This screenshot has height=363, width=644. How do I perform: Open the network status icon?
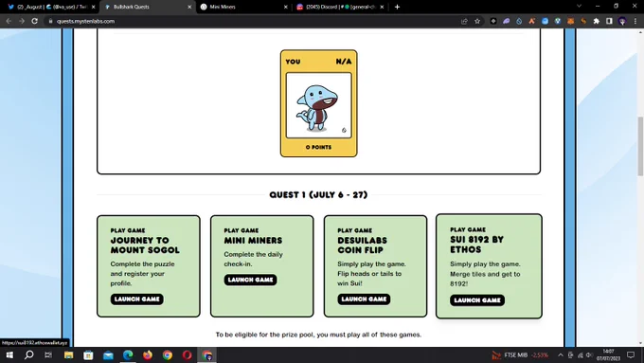(x=580, y=354)
